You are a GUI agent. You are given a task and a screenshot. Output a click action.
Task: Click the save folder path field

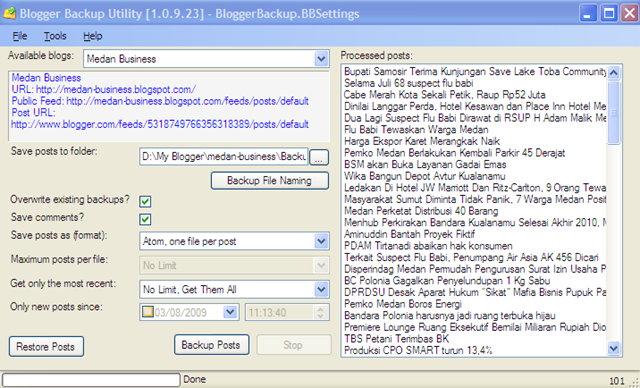pos(224,157)
